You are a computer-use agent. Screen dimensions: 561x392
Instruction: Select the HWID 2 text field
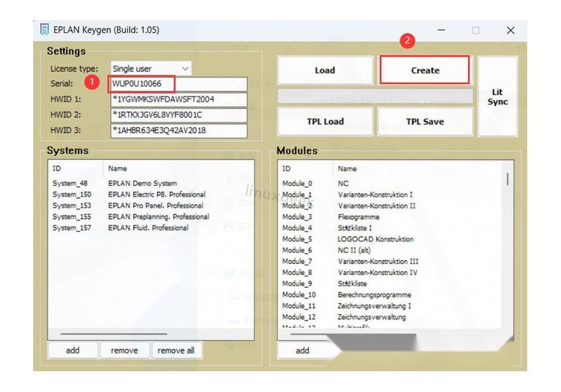coord(178,115)
